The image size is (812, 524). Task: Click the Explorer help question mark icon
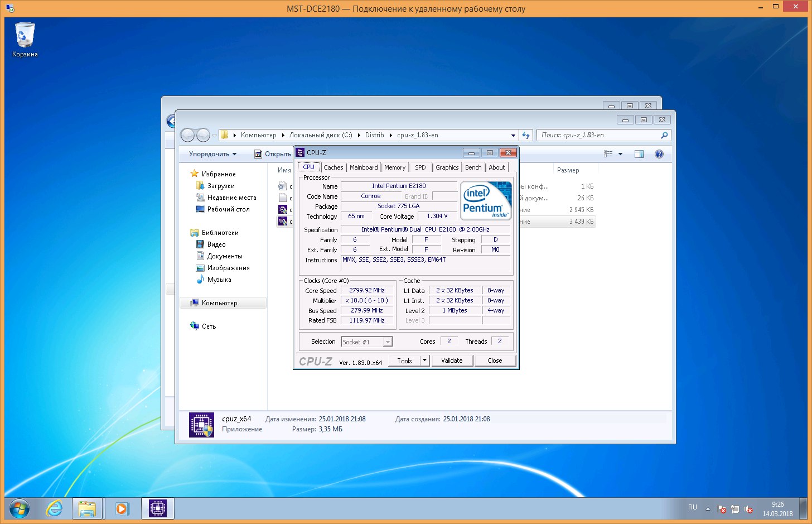pyautogui.click(x=659, y=154)
